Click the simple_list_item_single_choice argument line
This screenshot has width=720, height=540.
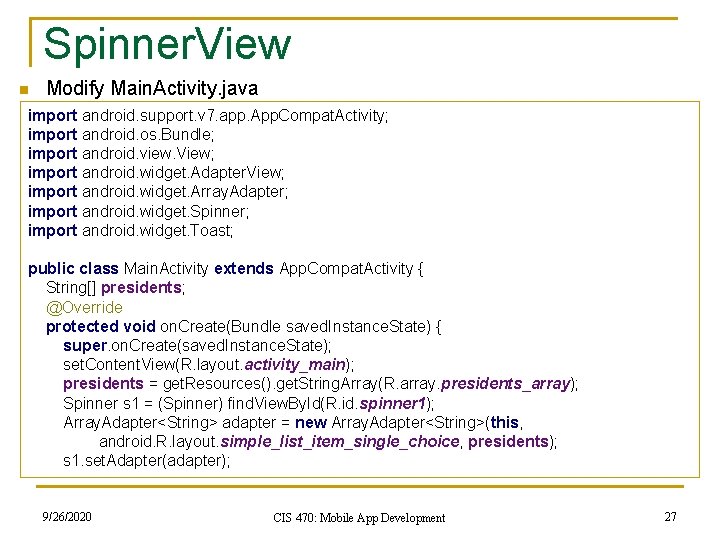(328, 442)
